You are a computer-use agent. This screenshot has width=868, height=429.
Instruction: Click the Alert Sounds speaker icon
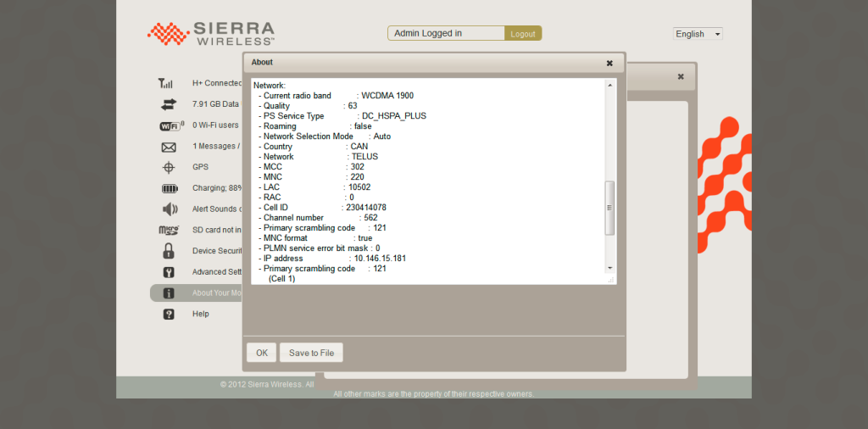coord(170,209)
